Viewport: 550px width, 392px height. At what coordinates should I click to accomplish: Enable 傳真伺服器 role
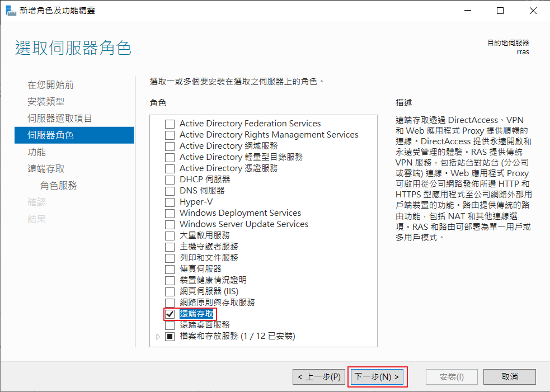pos(170,270)
